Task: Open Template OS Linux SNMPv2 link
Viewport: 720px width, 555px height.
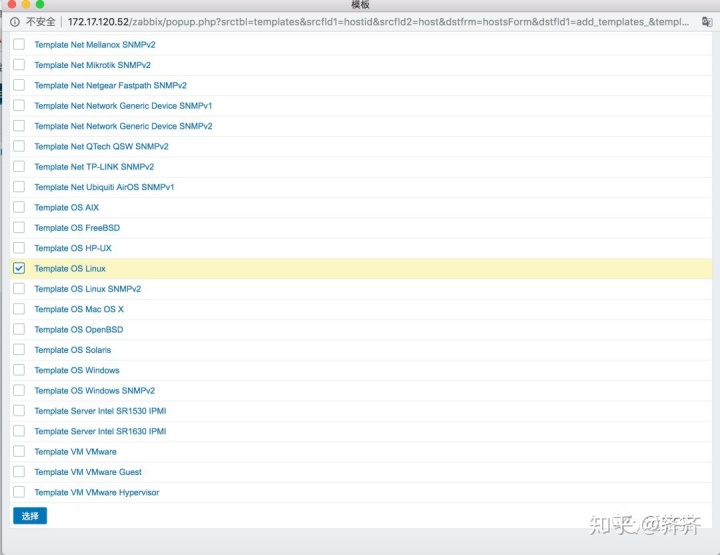Action: 88,289
